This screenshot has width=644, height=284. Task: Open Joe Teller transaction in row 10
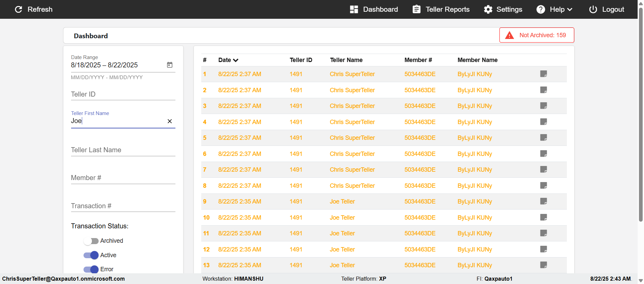342,218
